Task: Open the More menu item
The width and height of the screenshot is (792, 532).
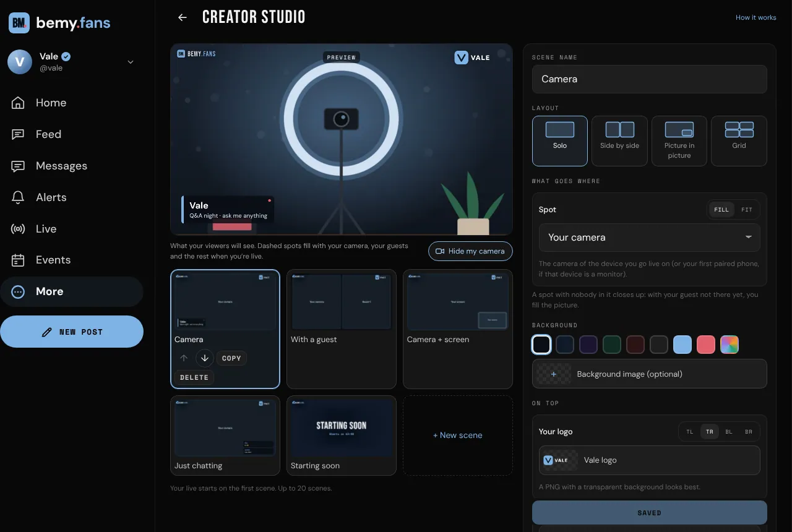Action: click(x=72, y=291)
